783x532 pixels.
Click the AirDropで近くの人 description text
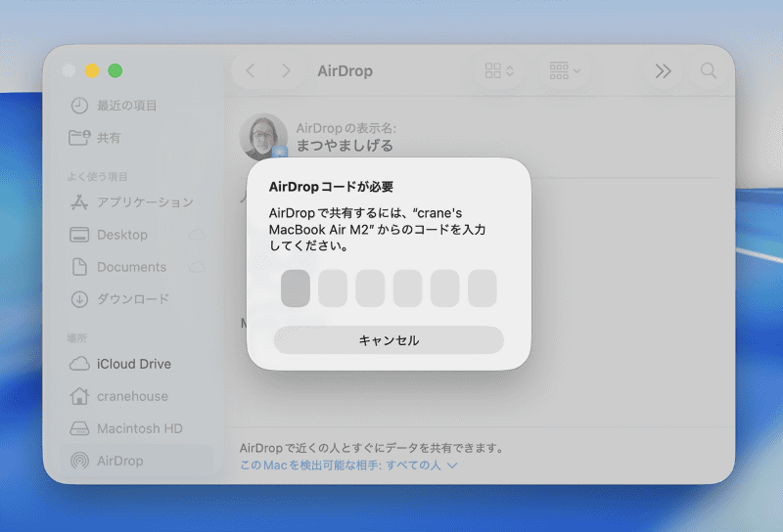pos(372,448)
